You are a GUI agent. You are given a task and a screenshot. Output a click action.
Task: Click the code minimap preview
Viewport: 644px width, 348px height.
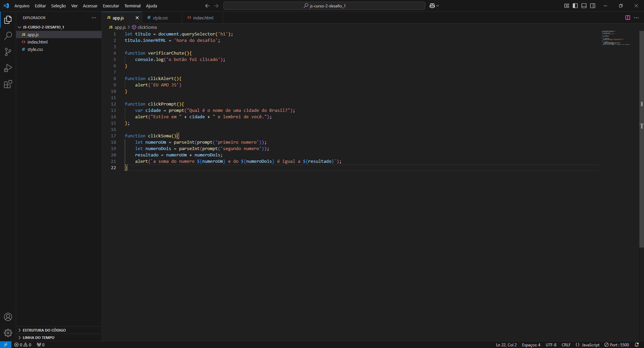pyautogui.click(x=616, y=38)
